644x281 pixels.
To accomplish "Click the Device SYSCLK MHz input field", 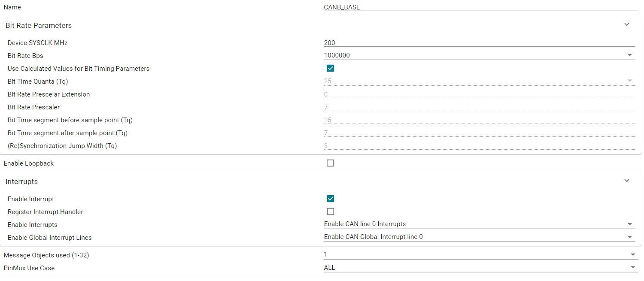I will coord(479,43).
